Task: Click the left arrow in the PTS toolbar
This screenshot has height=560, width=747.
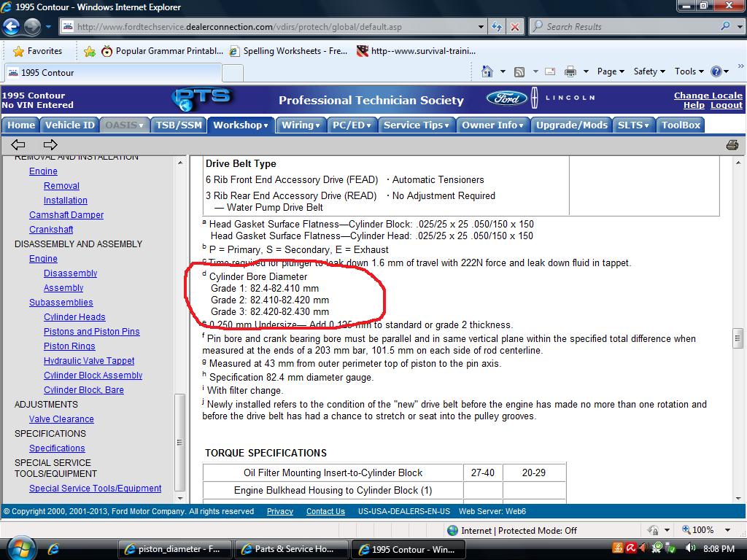Action: (x=18, y=144)
